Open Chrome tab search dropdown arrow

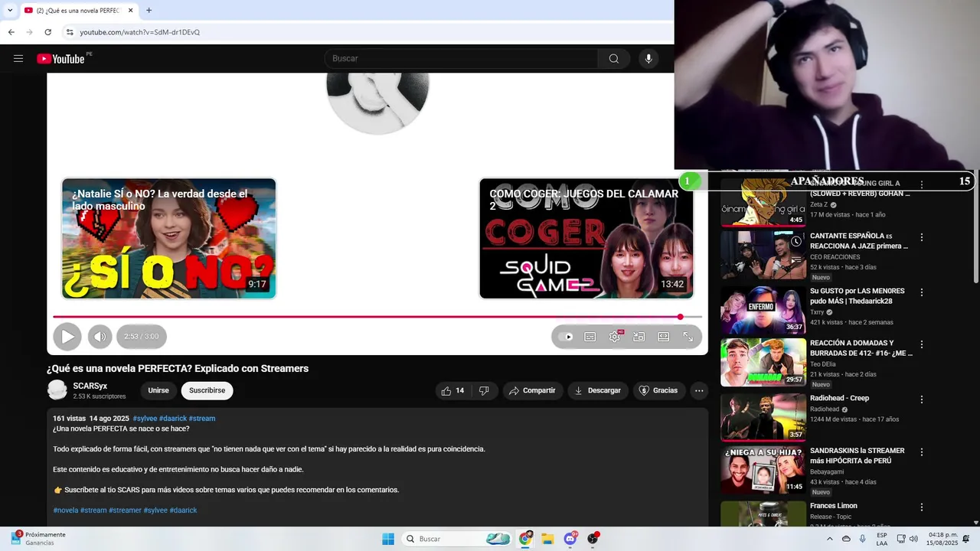coord(10,11)
